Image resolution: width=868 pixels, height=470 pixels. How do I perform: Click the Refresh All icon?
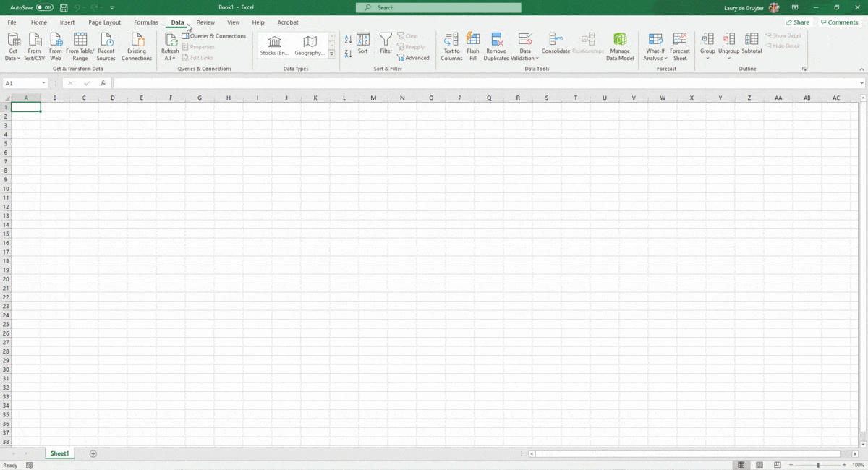click(170, 40)
